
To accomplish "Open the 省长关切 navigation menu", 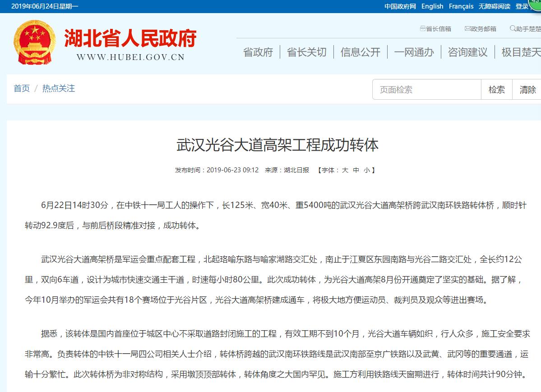I will (x=306, y=52).
